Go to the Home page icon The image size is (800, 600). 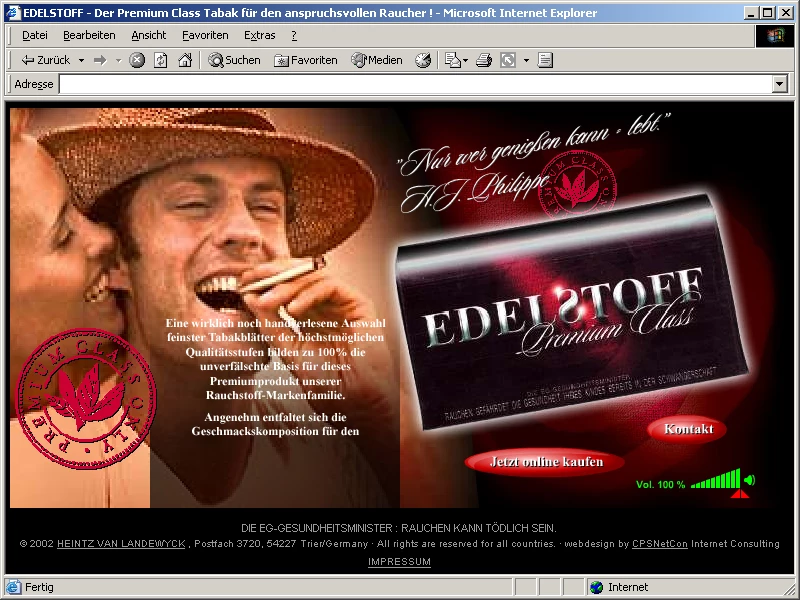tap(185, 60)
